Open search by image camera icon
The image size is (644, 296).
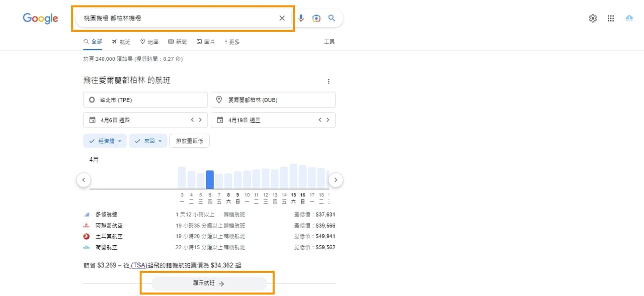click(316, 18)
